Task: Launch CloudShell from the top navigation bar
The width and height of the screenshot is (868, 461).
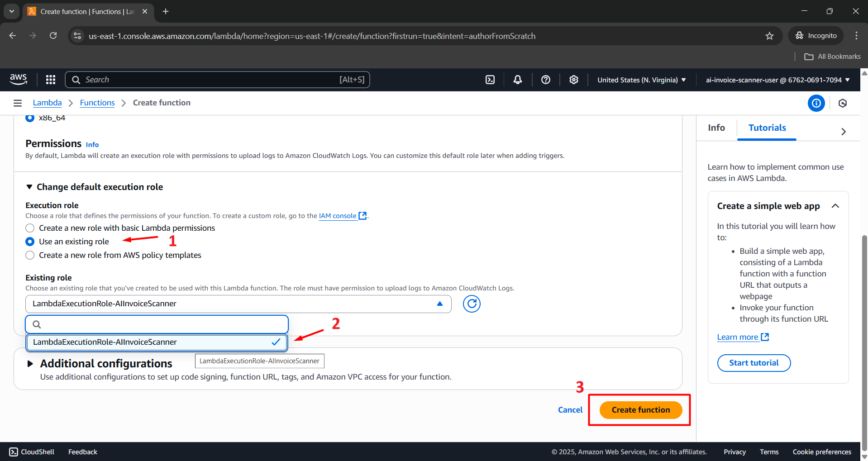Action: (x=490, y=79)
